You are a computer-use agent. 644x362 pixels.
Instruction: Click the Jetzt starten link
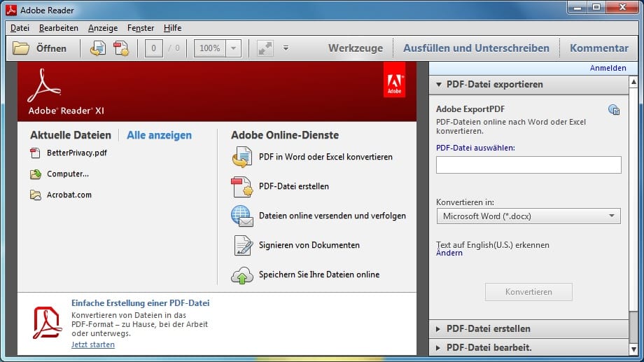click(x=93, y=344)
